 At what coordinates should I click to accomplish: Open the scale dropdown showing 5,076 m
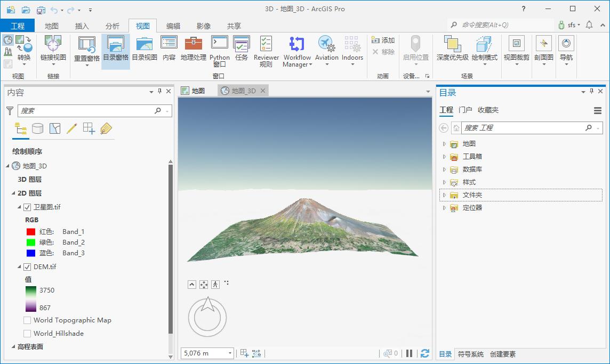click(x=230, y=353)
